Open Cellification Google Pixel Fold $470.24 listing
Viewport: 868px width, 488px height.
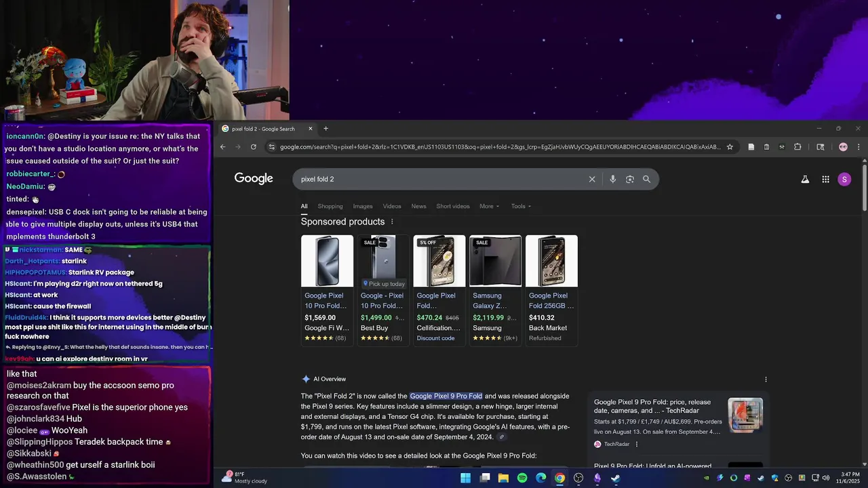click(x=439, y=290)
